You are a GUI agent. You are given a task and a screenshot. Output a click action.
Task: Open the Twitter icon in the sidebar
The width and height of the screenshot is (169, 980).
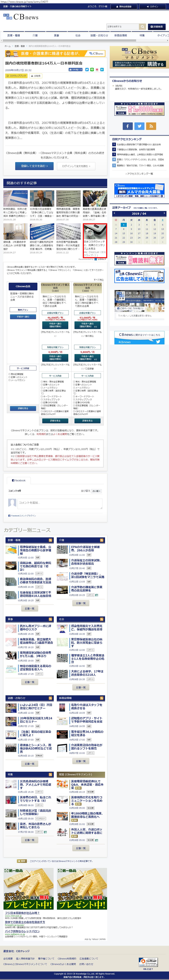[139, 126]
